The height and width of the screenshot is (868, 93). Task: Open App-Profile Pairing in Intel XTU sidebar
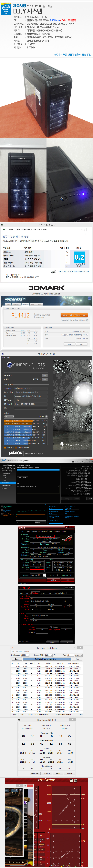coord(8,468)
